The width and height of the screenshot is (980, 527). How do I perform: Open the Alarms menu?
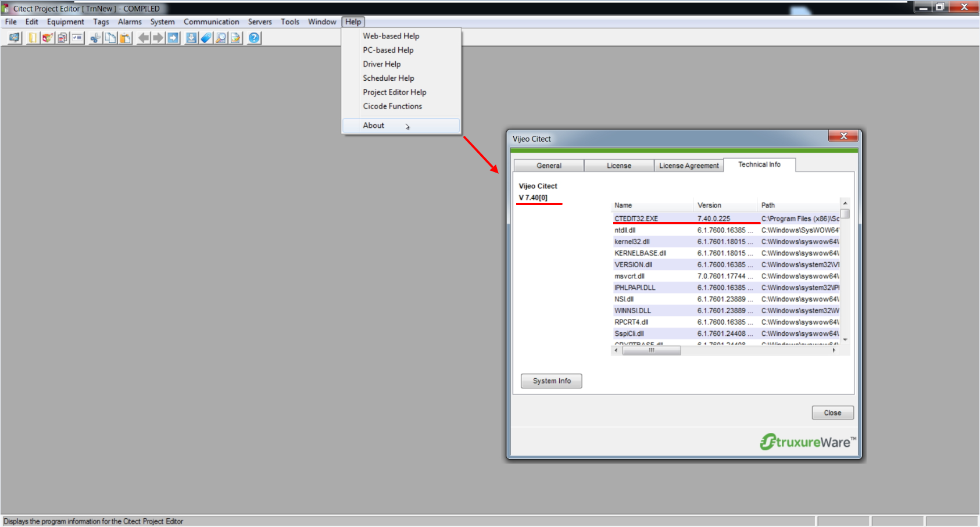(x=130, y=21)
